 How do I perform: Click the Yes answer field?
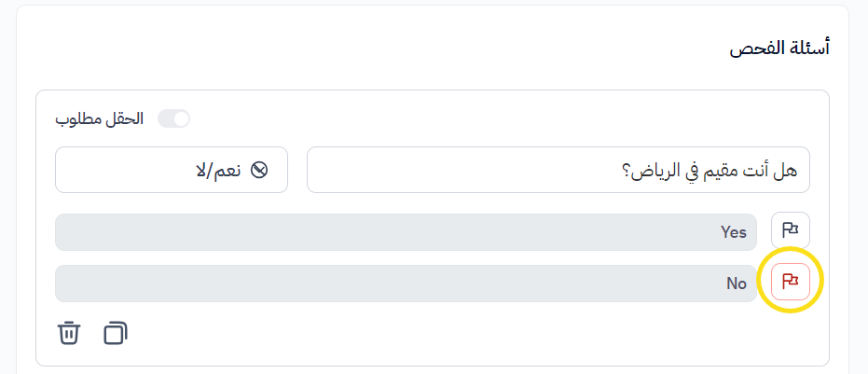(406, 232)
